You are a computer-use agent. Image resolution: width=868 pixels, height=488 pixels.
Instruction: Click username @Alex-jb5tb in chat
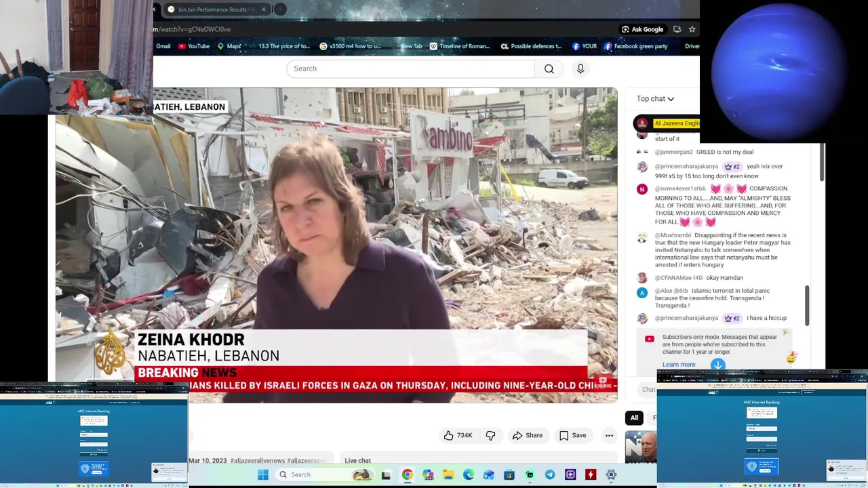coord(671,291)
